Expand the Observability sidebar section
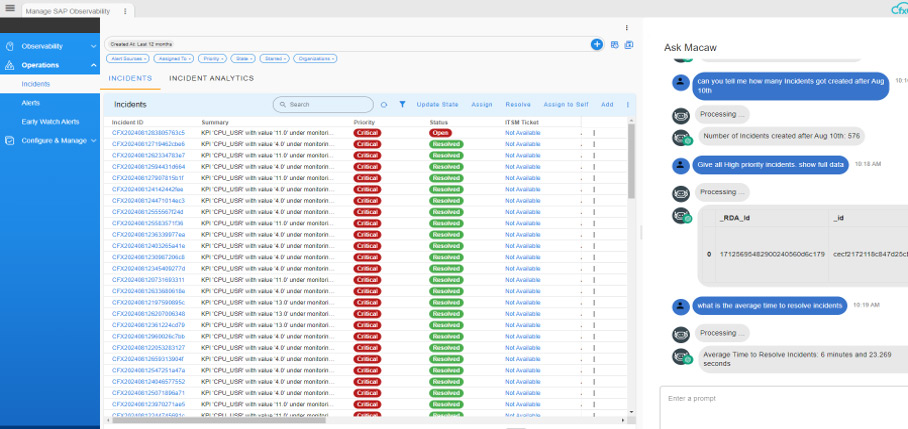 tap(93, 46)
